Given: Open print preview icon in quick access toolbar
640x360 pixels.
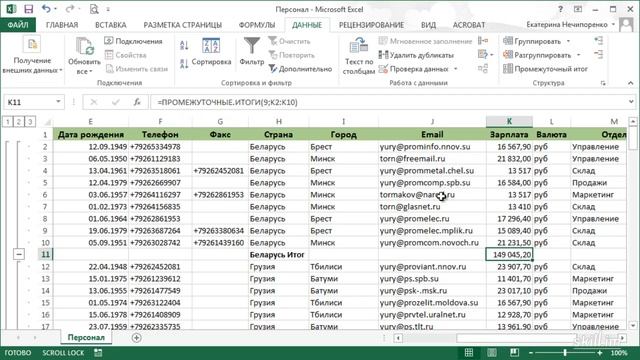Looking at the screenshot, I should coord(94,9).
